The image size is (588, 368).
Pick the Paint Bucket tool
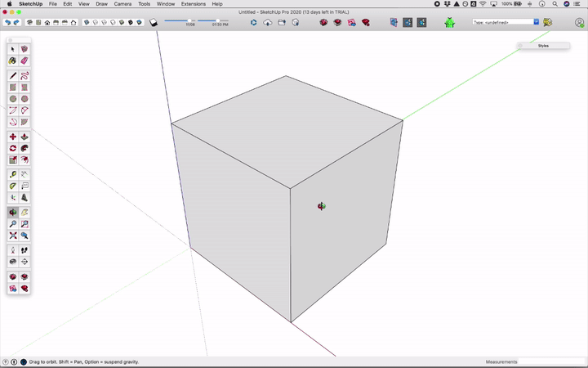(x=13, y=61)
